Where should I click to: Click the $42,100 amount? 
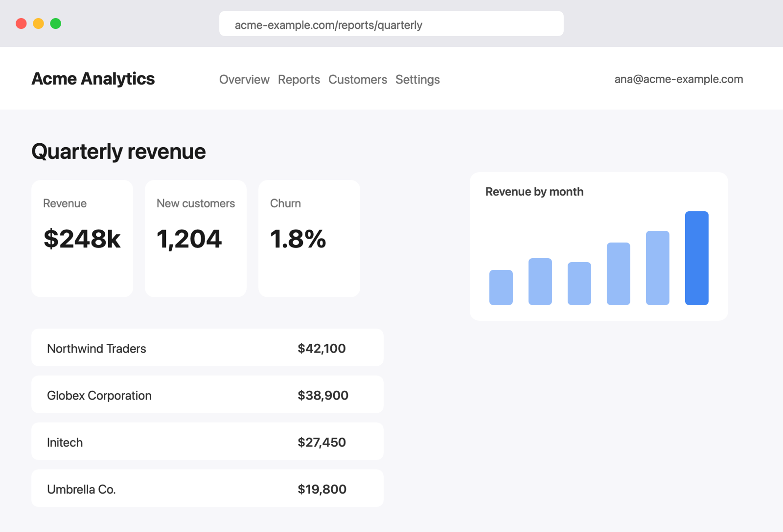(x=322, y=348)
